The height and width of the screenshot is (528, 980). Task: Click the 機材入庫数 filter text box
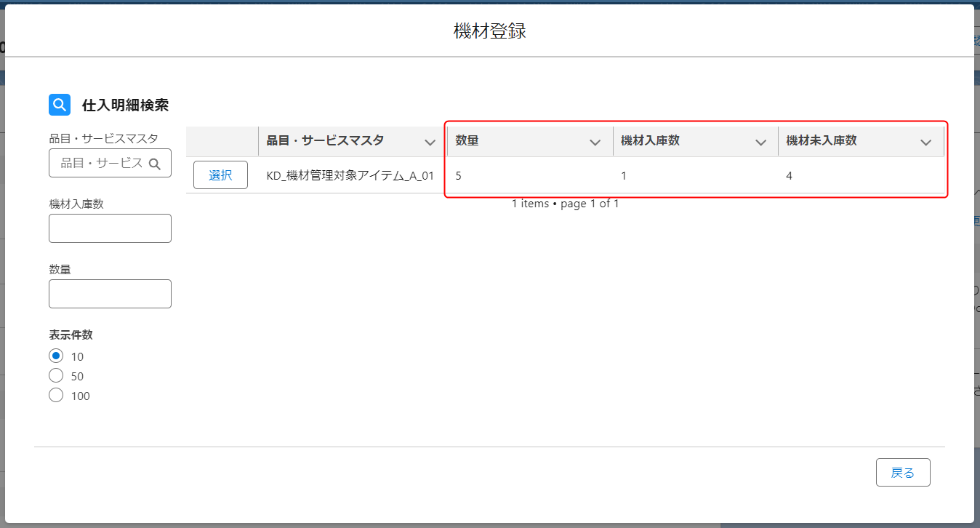pyautogui.click(x=110, y=228)
